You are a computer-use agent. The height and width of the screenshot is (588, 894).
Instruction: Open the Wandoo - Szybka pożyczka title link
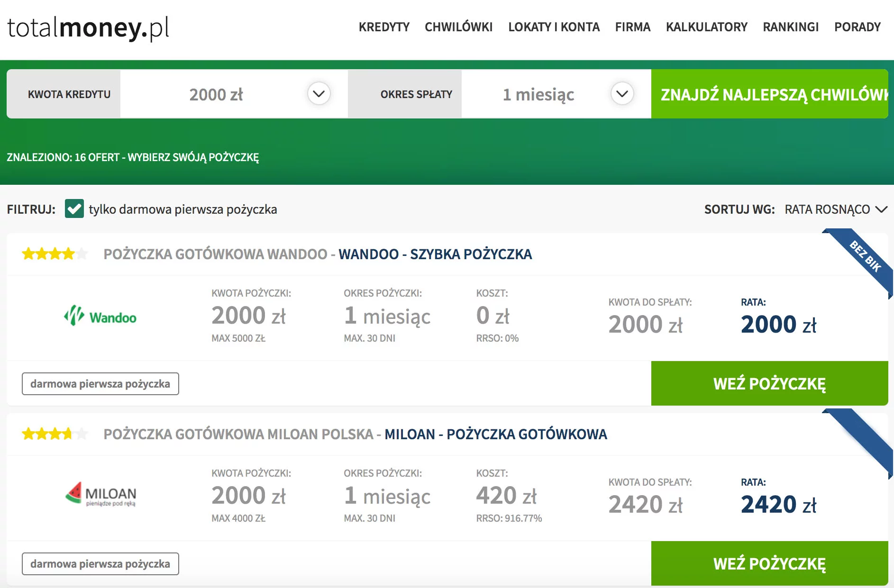pyautogui.click(x=435, y=254)
